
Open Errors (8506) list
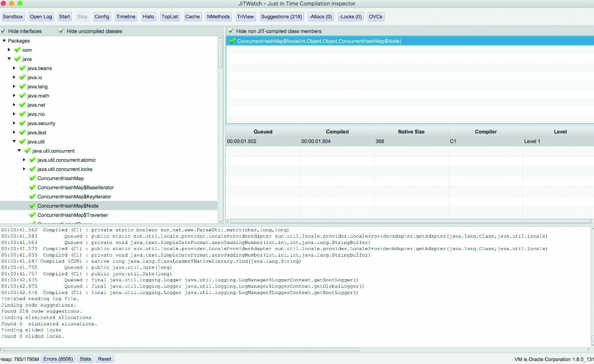pyautogui.click(x=58, y=359)
